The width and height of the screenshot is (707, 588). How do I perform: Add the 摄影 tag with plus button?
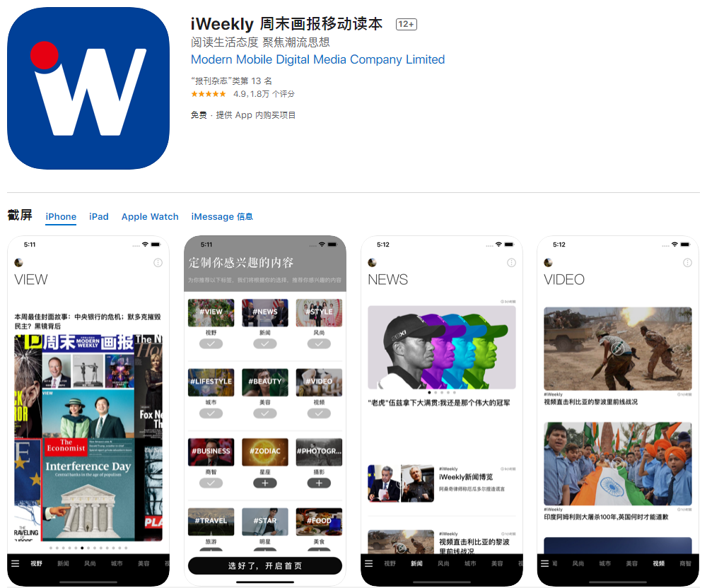point(319,483)
